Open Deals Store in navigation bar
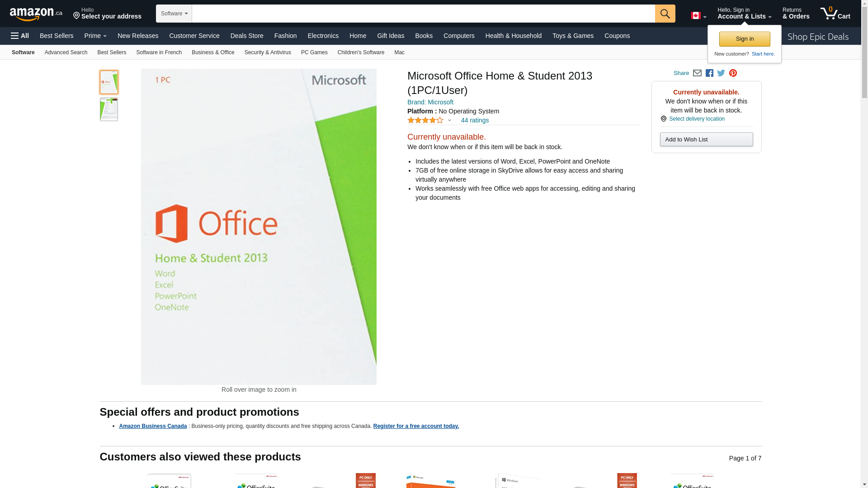The height and width of the screenshot is (488, 868). [246, 36]
